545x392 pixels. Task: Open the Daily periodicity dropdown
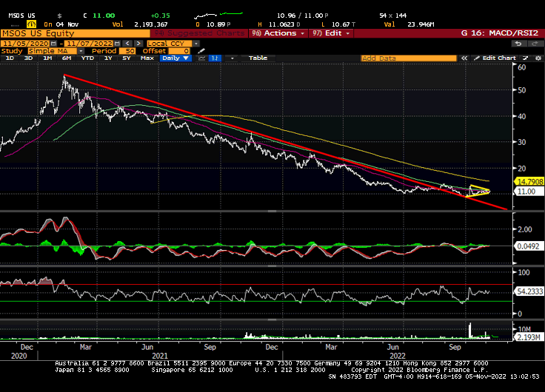coord(175,58)
